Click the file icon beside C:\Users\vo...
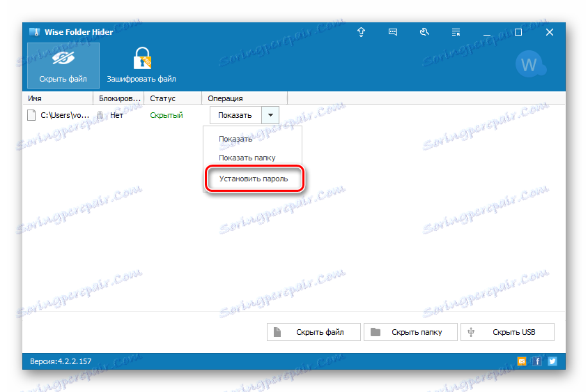The width and height of the screenshot is (588, 392). click(31, 115)
